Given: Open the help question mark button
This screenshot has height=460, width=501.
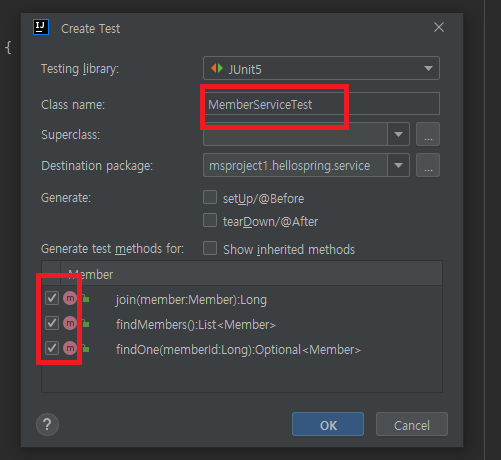Looking at the screenshot, I should click(47, 424).
